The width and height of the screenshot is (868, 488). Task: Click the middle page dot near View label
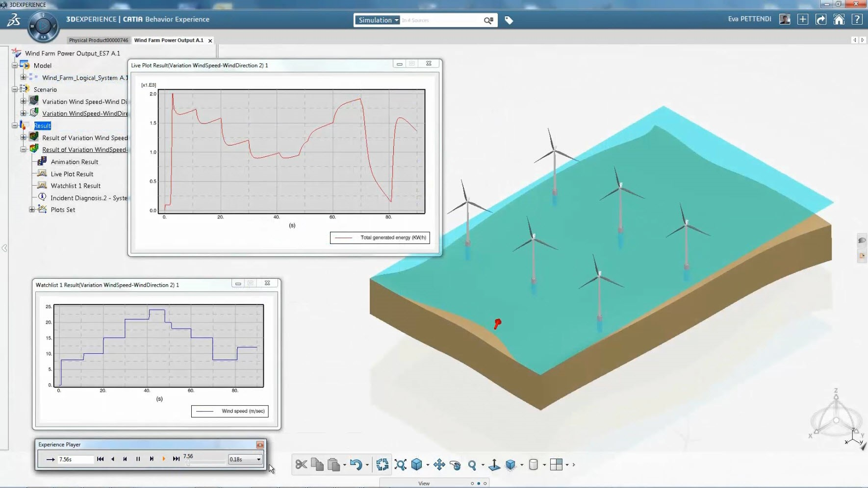478,483
